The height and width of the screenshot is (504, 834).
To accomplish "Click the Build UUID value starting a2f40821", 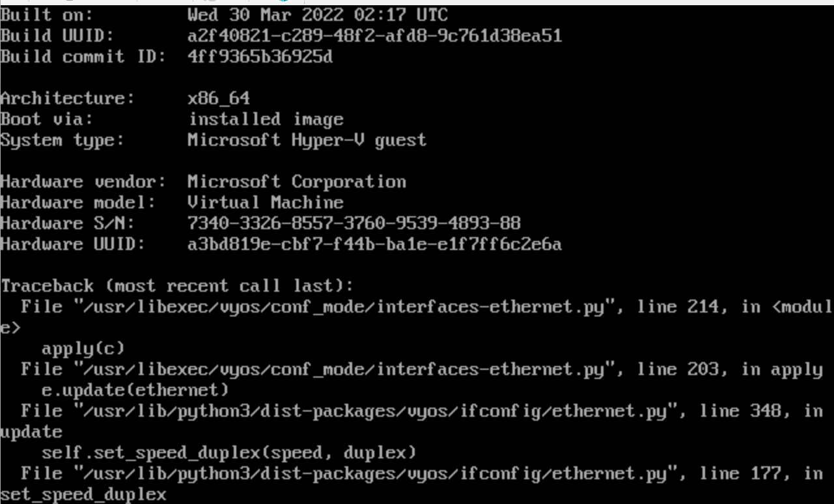I will [374, 35].
